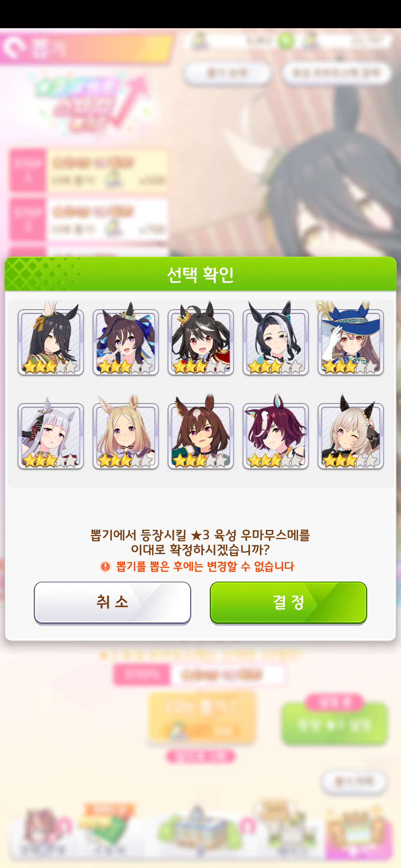Select black wavy hair white streak character

(276, 338)
